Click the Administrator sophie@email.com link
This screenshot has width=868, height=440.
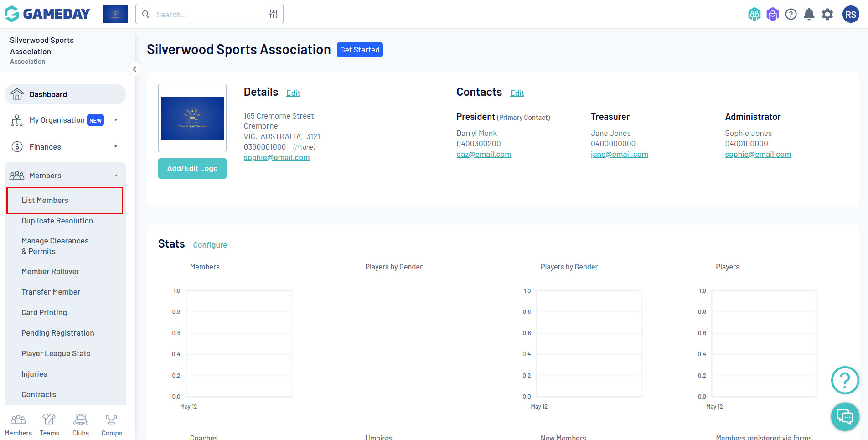point(758,154)
